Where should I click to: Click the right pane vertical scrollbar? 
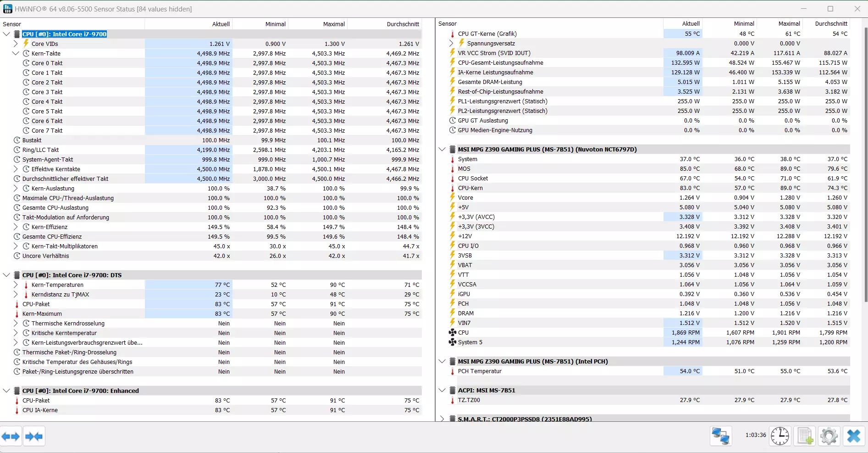[865, 164]
